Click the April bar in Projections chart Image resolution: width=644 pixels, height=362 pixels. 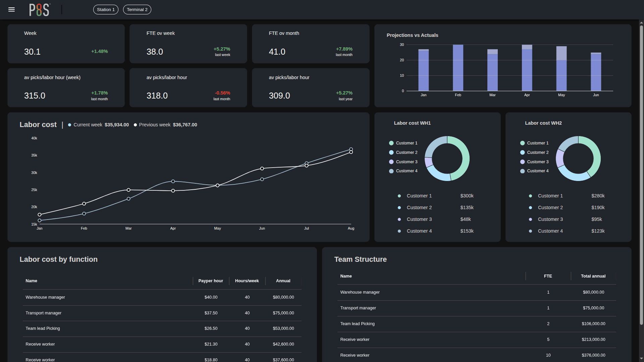[527, 69]
